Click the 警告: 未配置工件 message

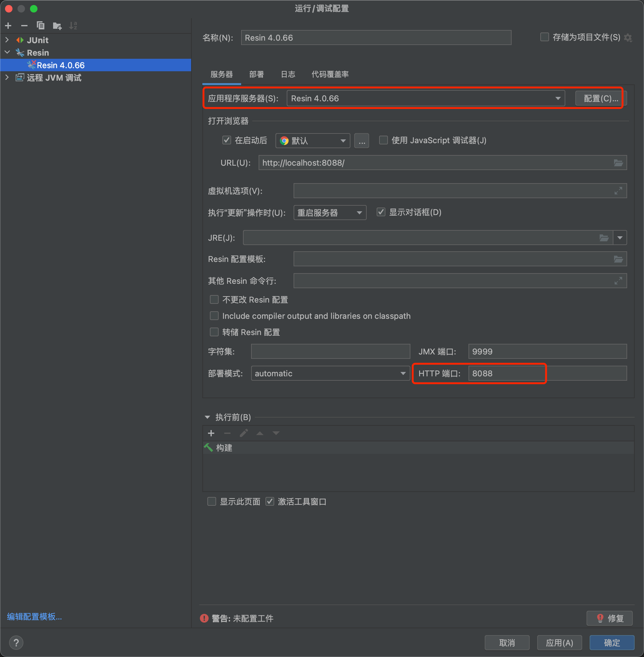242,619
